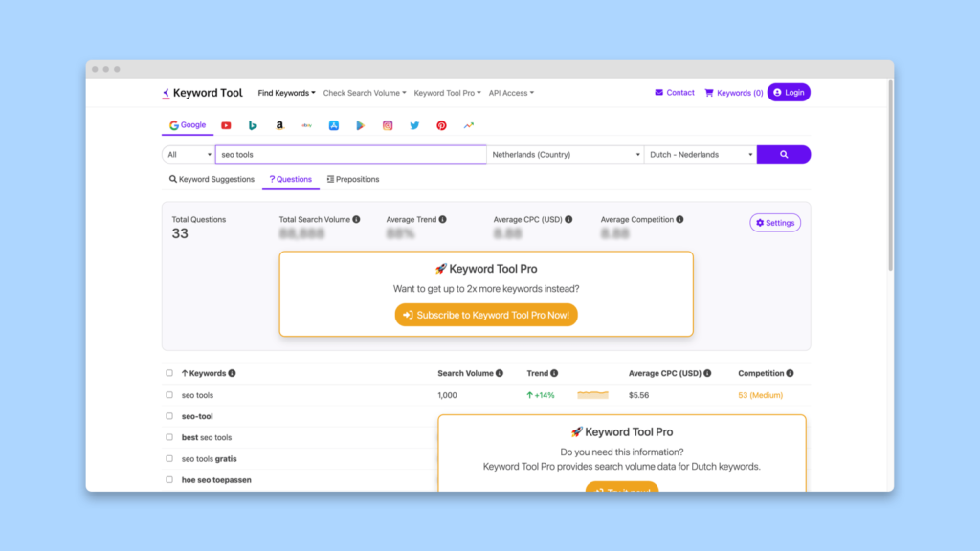Click Subscribe to Keyword Tool Pro Now
980x551 pixels.
coord(486,315)
